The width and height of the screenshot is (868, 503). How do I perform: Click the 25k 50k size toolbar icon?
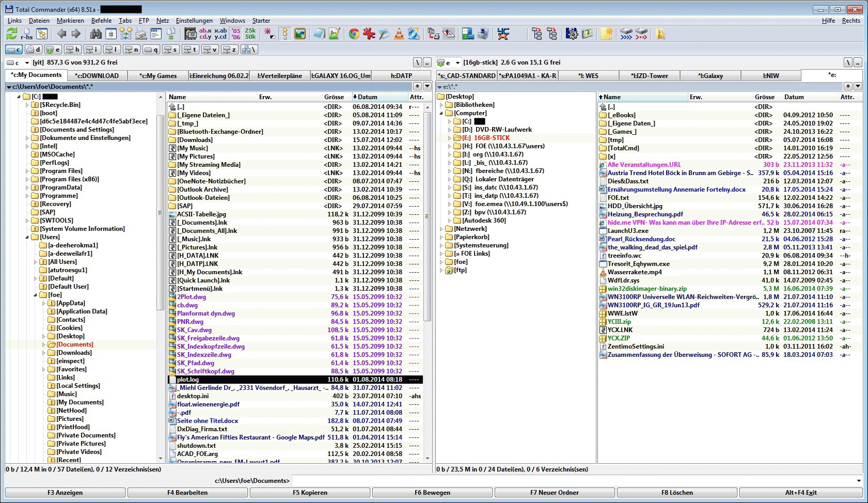250,34
